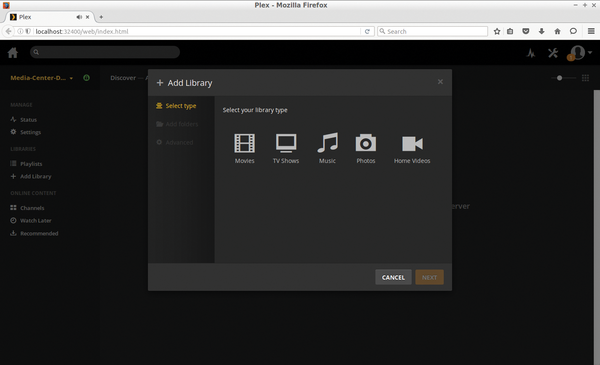Open the Add folders step
The width and height of the screenshot is (600, 365).
pyautogui.click(x=177, y=124)
